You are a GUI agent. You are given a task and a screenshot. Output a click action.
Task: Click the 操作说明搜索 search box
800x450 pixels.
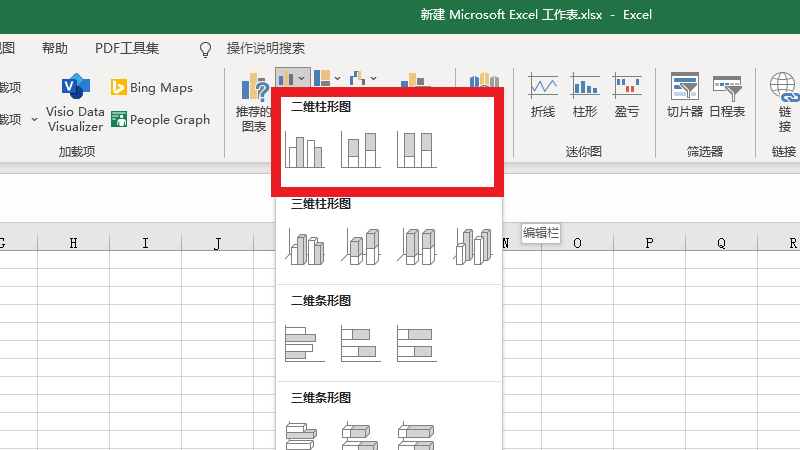point(265,48)
